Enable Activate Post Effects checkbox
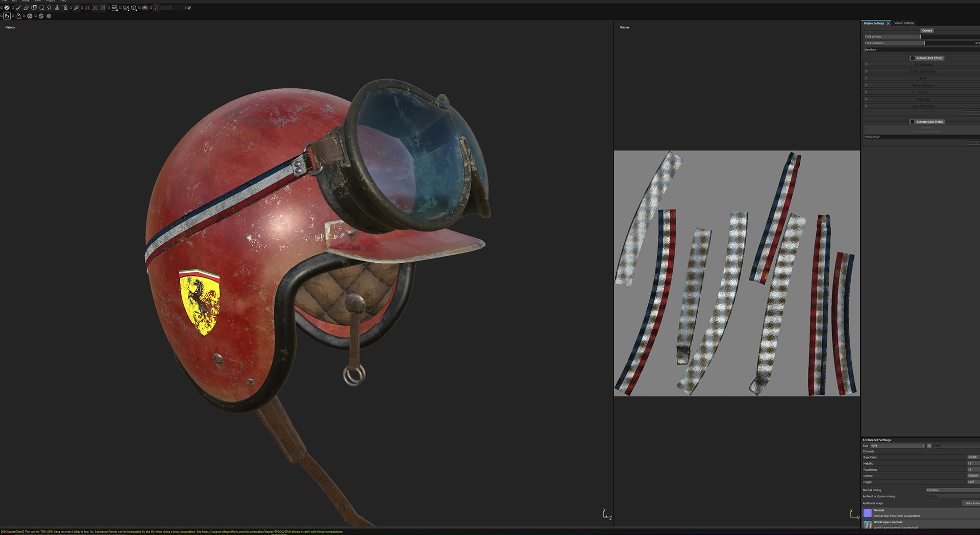Screen dimensions: 980x535 point(913,58)
